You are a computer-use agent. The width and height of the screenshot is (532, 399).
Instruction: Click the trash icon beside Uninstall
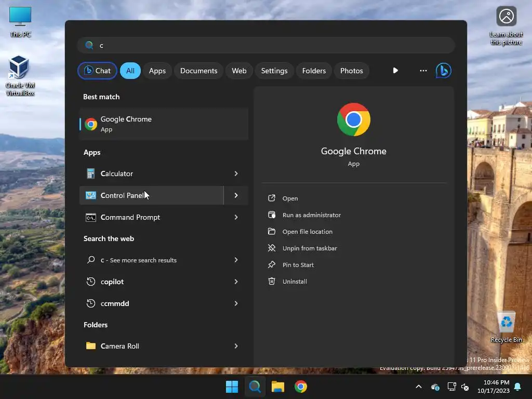[272, 281]
